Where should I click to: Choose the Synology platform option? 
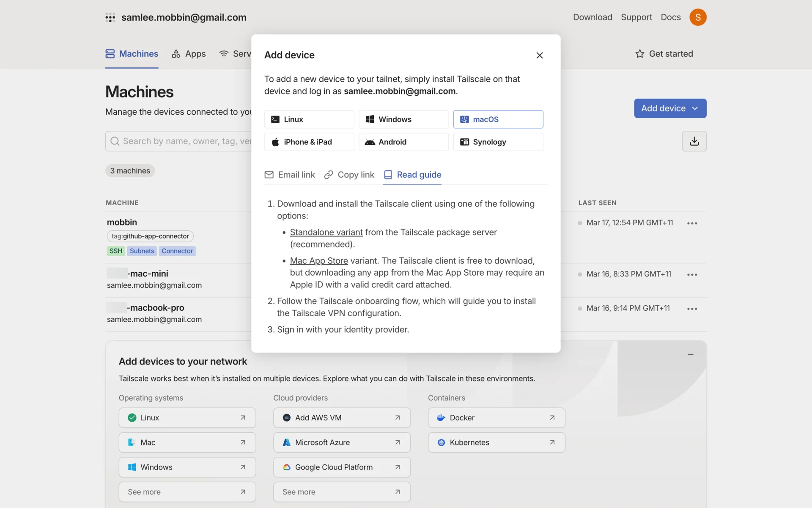point(498,142)
